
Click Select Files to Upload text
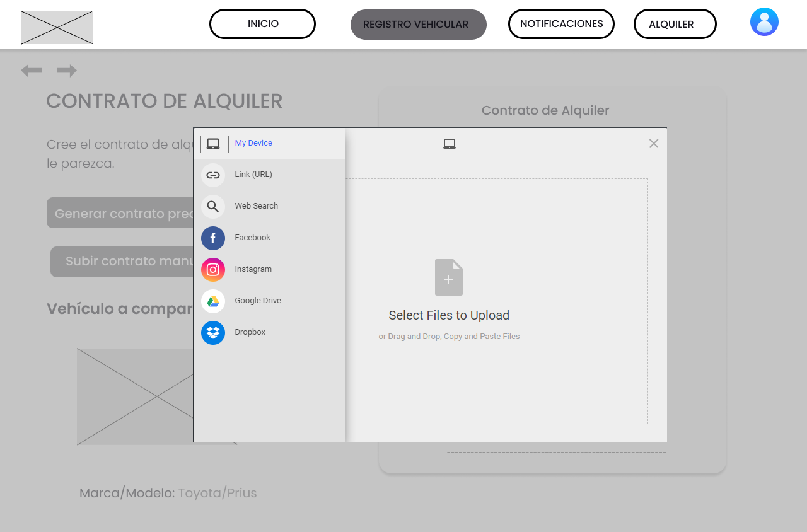point(449,315)
